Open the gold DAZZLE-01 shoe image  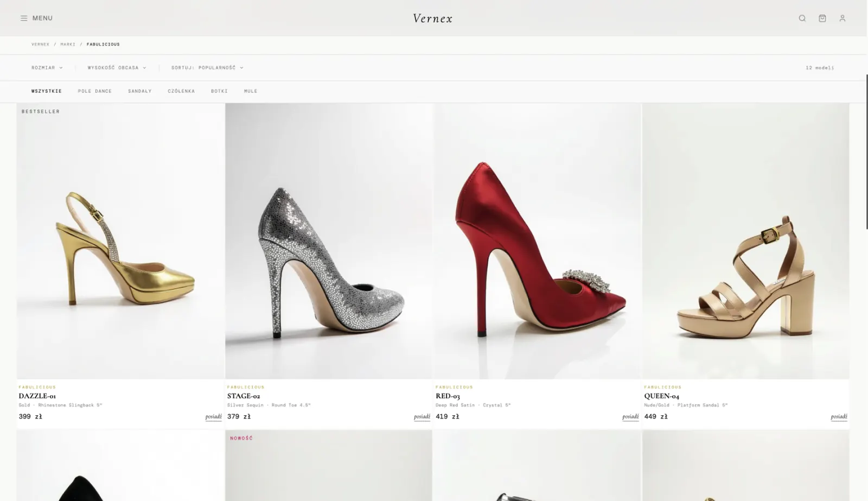(120, 241)
